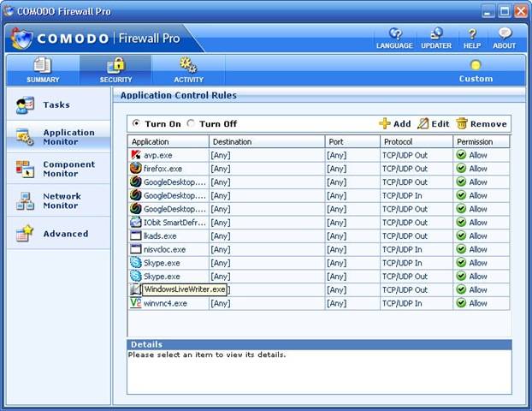Edit the selected application rule
The height and width of the screenshot is (411, 532).
click(434, 123)
